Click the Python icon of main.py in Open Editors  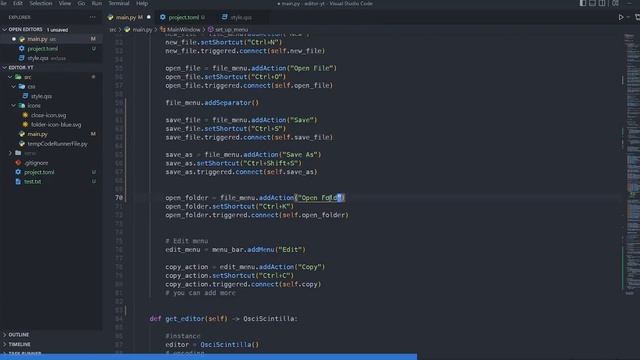[x=22, y=39]
